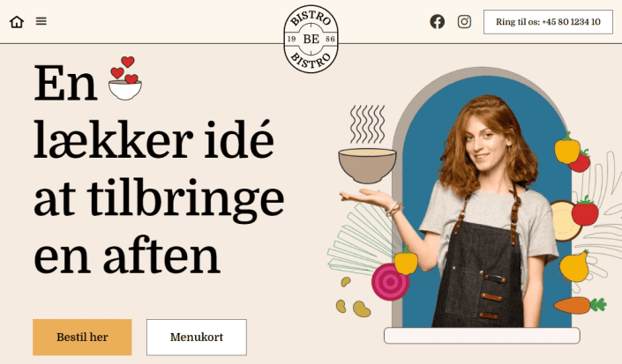Call via Ring til os button
The width and height of the screenshot is (622, 364).
[x=548, y=22]
